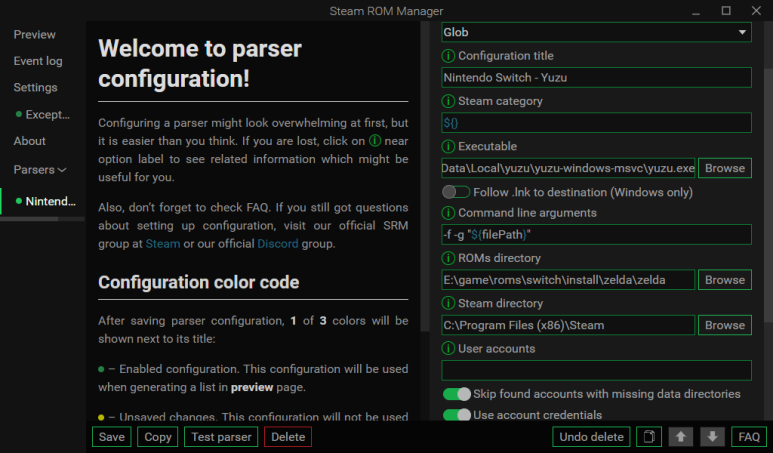Click the Command line arguments field

596,235
